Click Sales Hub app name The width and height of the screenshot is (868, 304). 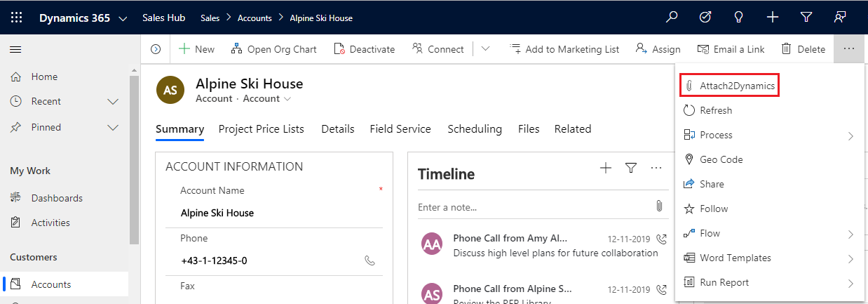163,18
